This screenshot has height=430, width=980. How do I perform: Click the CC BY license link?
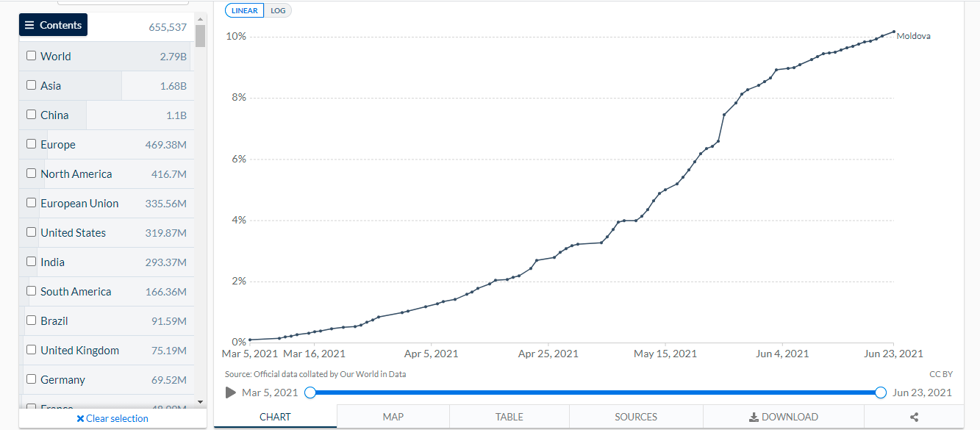pyautogui.click(x=940, y=374)
